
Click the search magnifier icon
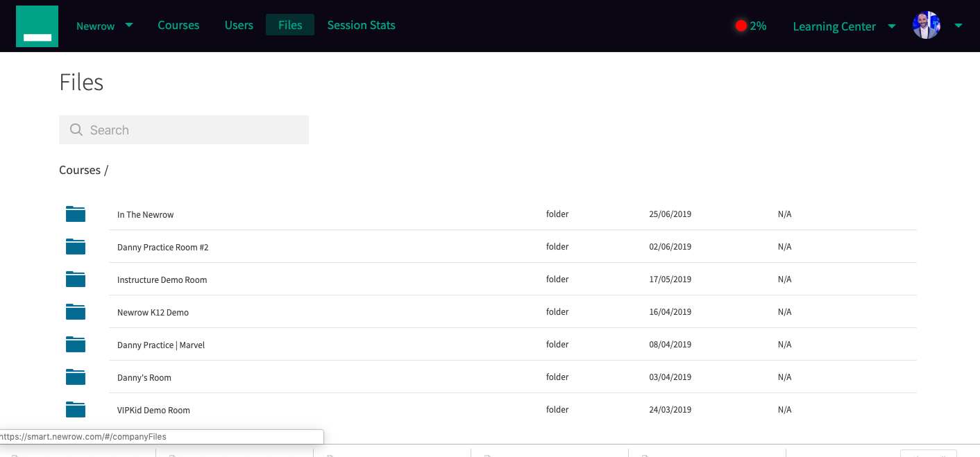[76, 130]
